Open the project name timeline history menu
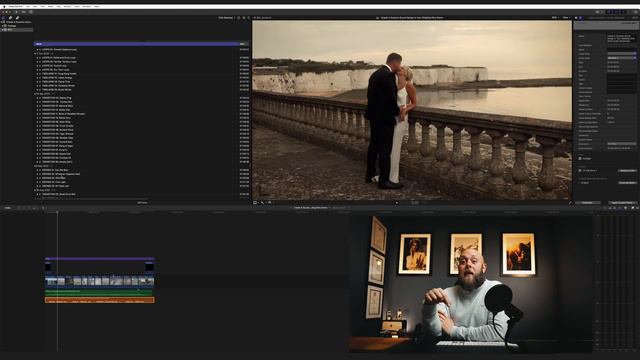Image resolution: width=640 pixels, height=360 pixels. coord(311,208)
